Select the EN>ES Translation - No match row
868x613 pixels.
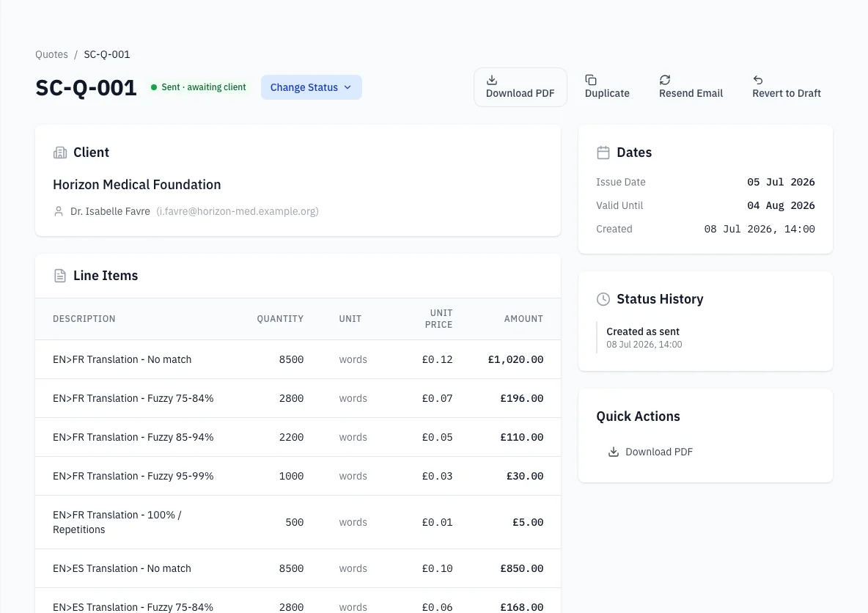point(298,568)
